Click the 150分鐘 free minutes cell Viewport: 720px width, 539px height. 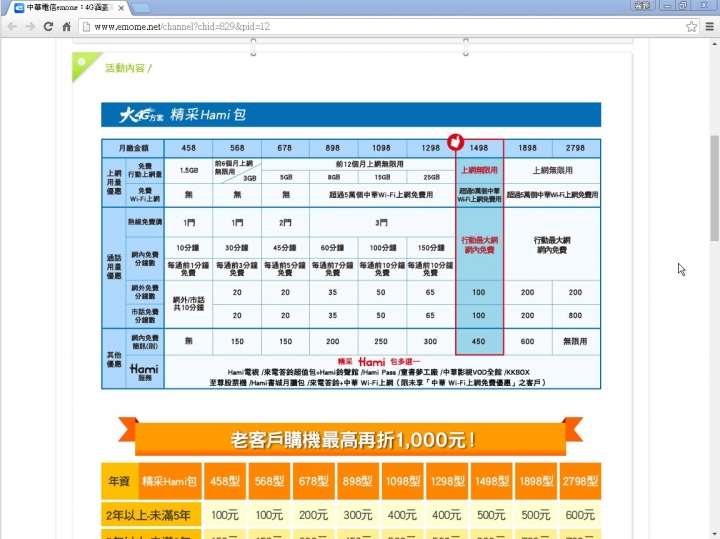pos(431,248)
